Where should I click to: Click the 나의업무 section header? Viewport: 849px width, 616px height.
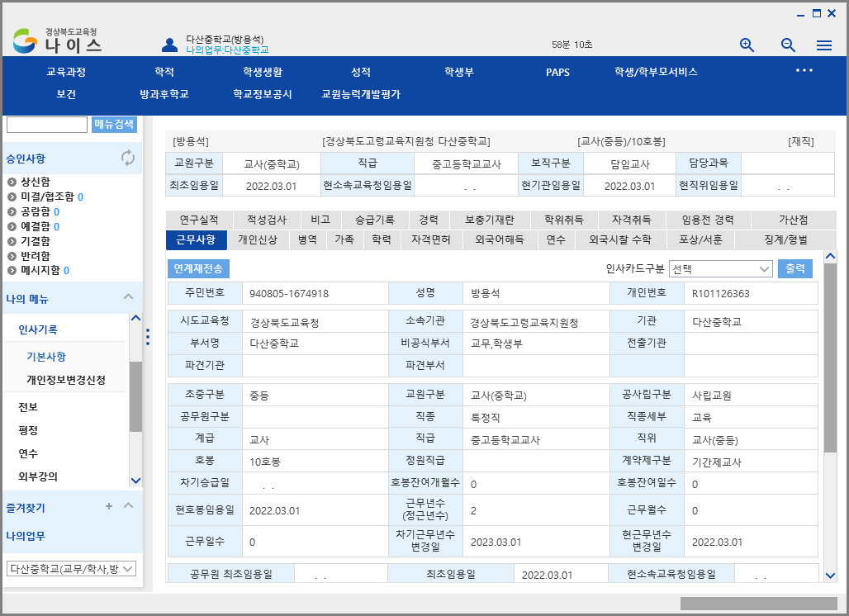point(26,537)
